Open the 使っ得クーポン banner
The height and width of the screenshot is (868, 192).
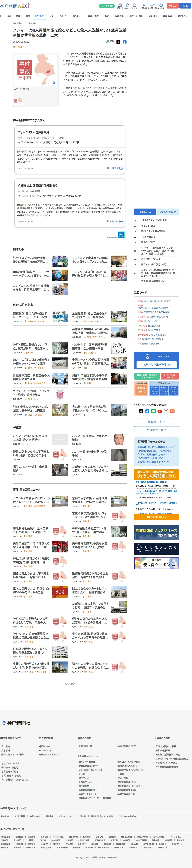(157, 563)
